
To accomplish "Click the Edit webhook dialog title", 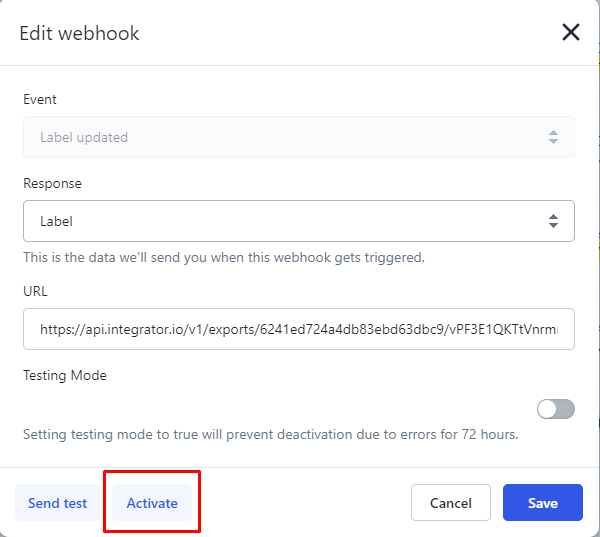I will pyautogui.click(x=80, y=33).
